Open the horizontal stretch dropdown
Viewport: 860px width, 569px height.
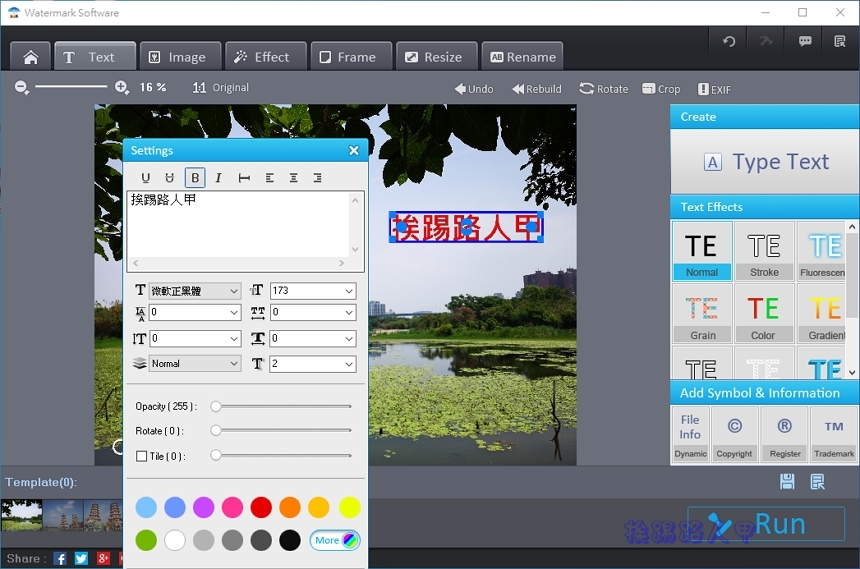pos(313,339)
